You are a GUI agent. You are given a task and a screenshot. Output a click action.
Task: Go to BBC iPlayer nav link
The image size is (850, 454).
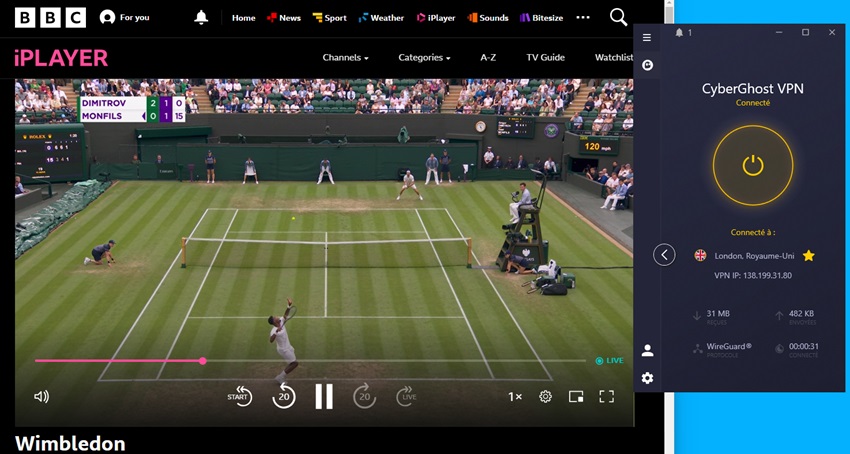(x=436, y=18)
